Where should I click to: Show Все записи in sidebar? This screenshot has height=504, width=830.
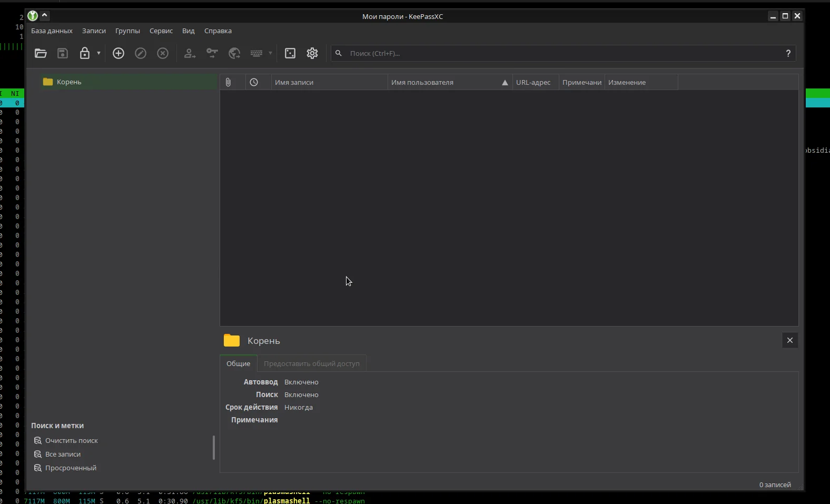[63, 454]
